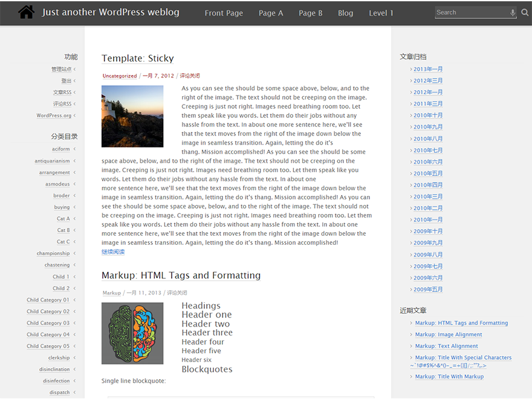Image resolution: width=532 pixels, height=399 pixels.
Task: Click the lighthouse thumbnail image
Action: pos(132,116)
